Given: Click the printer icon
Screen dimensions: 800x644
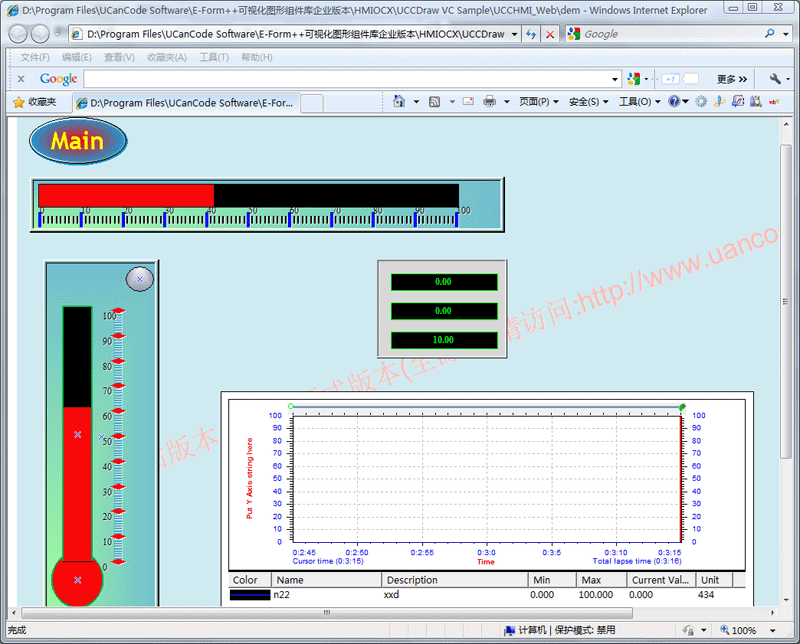Looking at the screenshot, I should pos(489,102).
